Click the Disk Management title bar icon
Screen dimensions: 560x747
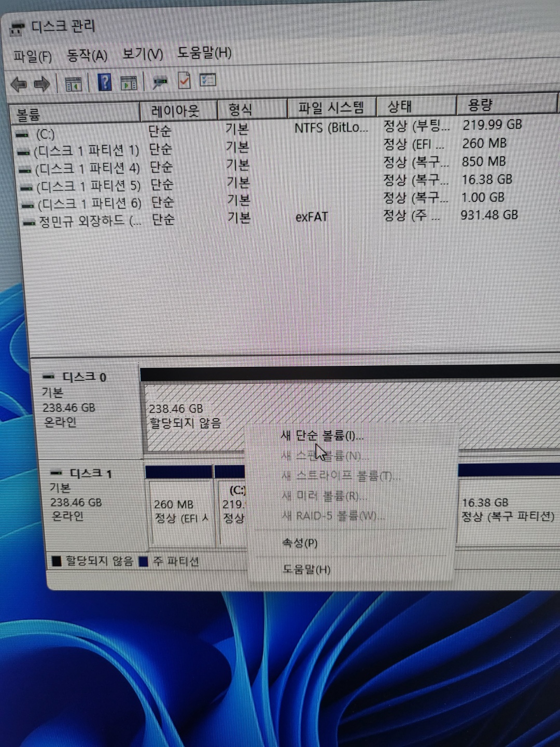(18, 28)
